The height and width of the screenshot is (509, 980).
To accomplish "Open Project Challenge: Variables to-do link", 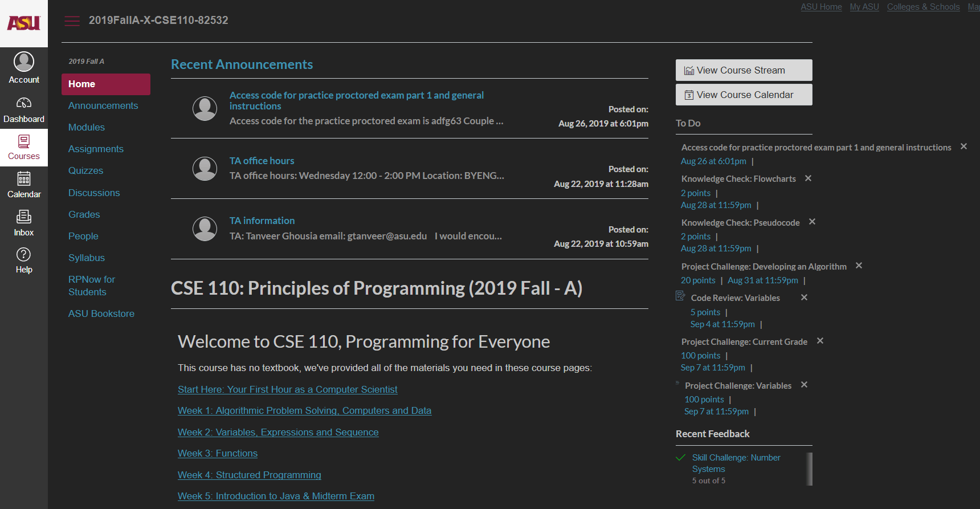I will click(x=738, y=386).
